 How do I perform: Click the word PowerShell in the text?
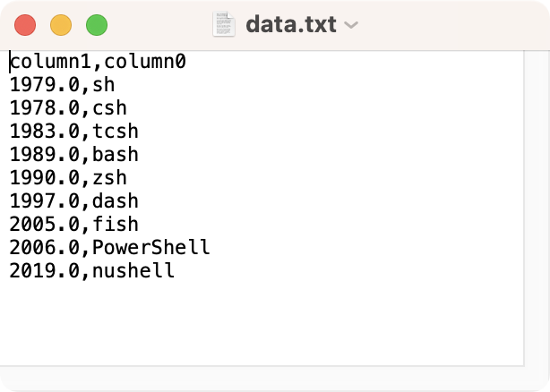click(x=150, y=247)
